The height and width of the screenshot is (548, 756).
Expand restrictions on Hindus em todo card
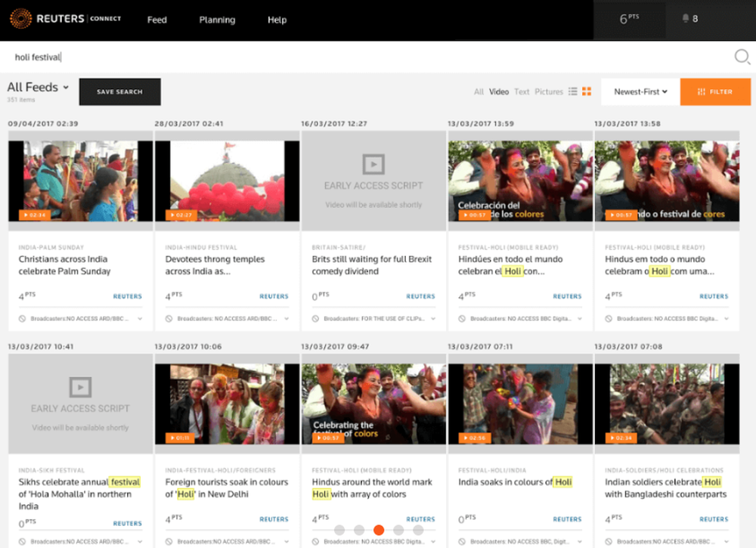click(726, 318)
